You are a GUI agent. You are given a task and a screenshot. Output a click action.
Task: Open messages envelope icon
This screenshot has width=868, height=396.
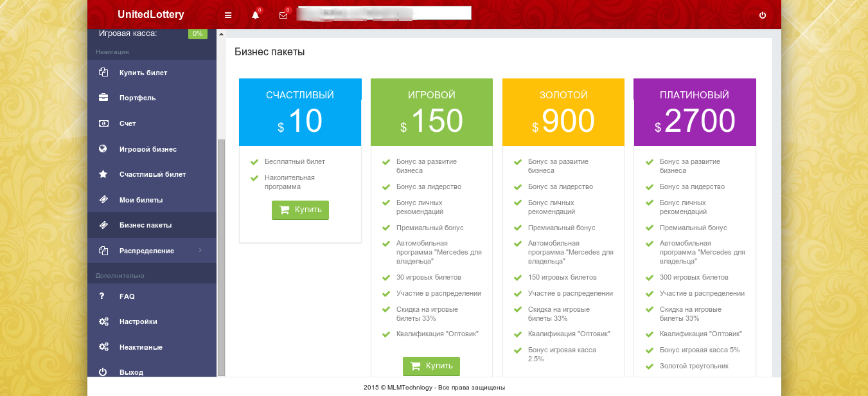[x=283, y=15]
